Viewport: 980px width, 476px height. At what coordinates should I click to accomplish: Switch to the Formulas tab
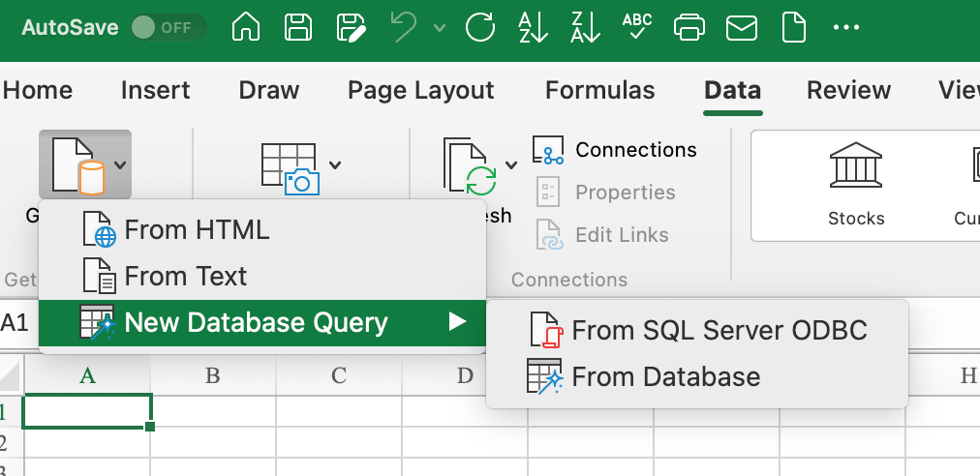[x=600, y=91]
